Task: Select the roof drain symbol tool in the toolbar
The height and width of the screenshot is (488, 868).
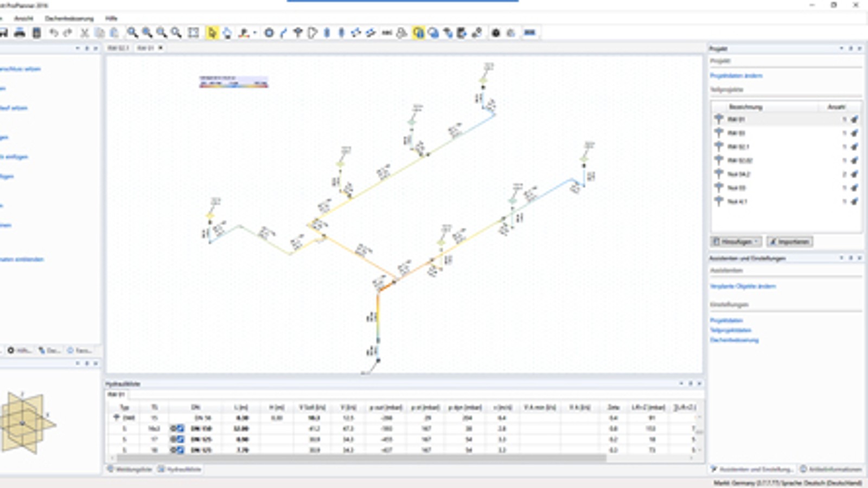Action: (x=297, y=33)
